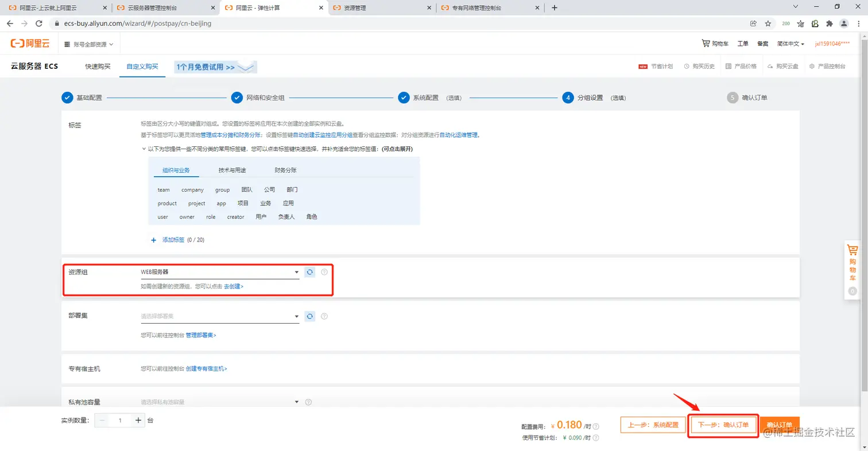Screen dimensions: 868x451
Task: Switch to 自定义购买 tab
Action: click(x=142, y=67)
